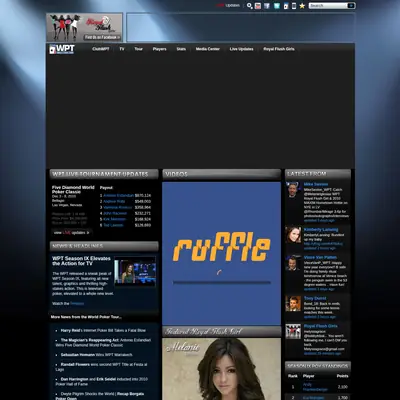The width and height of the screenshot is (400, 400).
Task: Click the WPT Season IX news thumbnail
Action: (135, 272)
